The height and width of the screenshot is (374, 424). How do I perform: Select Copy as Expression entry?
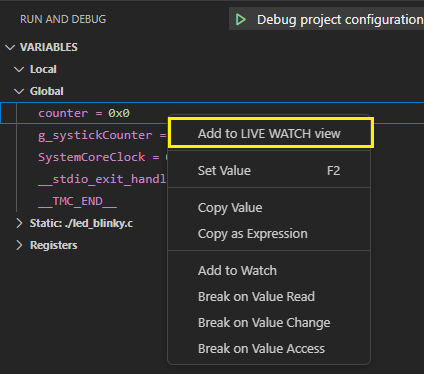click(269, 234)
